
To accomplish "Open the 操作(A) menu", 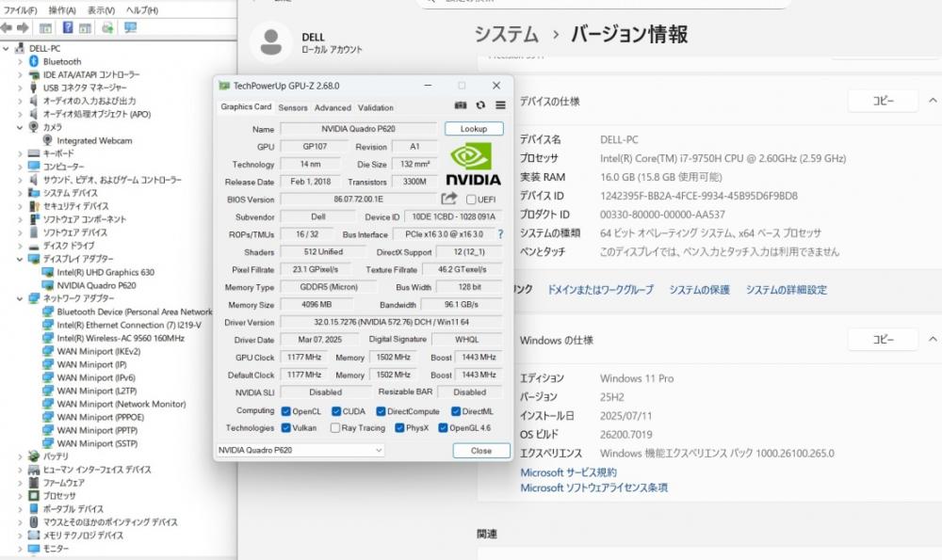I will pos(62,10).
